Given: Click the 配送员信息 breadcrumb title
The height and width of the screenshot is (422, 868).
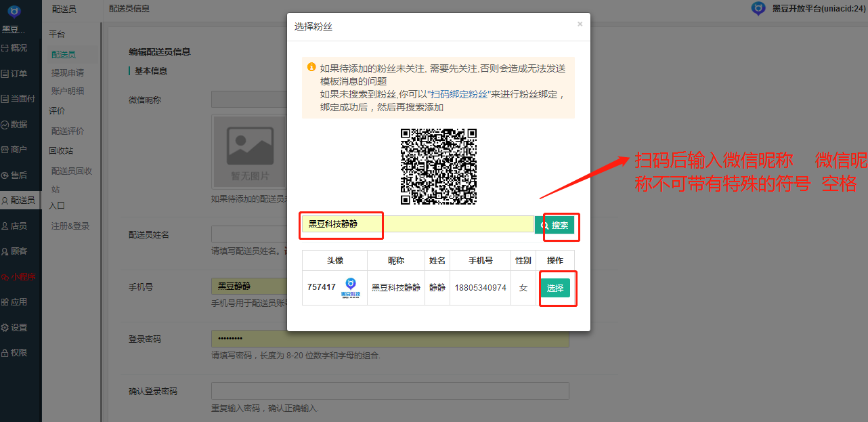Looking at the screenshot, I should [129, 9].
